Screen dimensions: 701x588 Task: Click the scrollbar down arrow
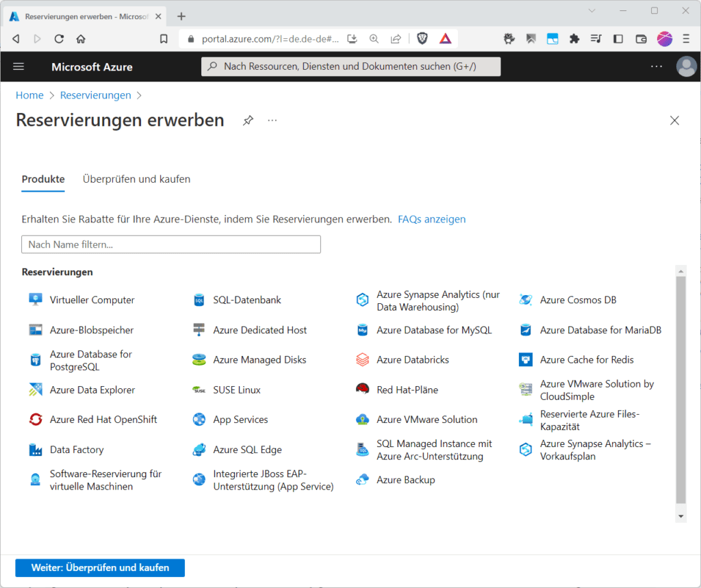[x=681, y=516]
